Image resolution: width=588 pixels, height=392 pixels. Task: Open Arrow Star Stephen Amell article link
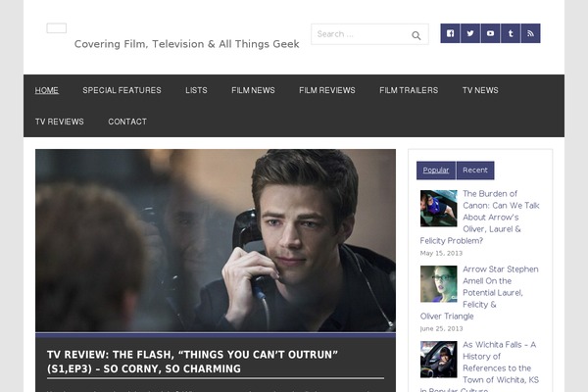pyautogui.click(x=479, y=293)
